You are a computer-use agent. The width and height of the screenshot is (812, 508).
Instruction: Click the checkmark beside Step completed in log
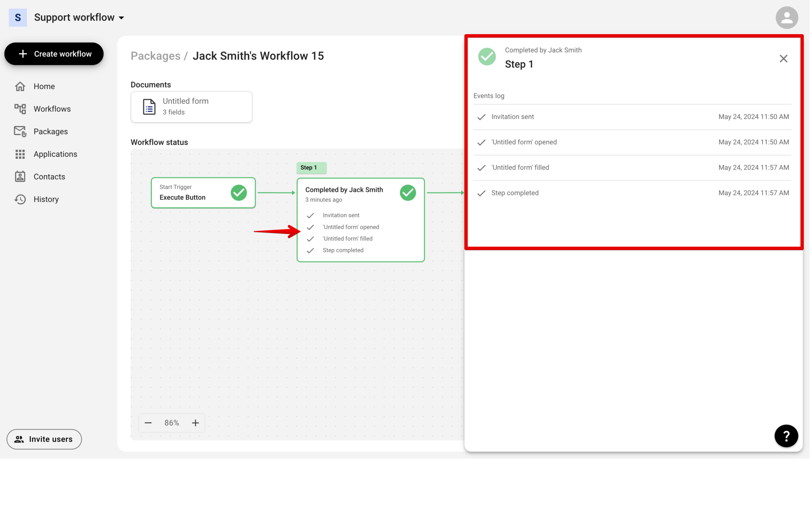coord(481,193)
